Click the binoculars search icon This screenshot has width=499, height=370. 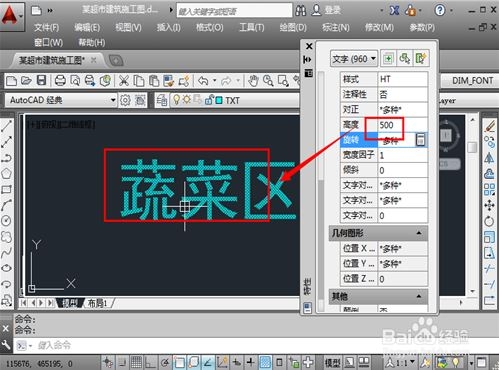click(300, 11)
